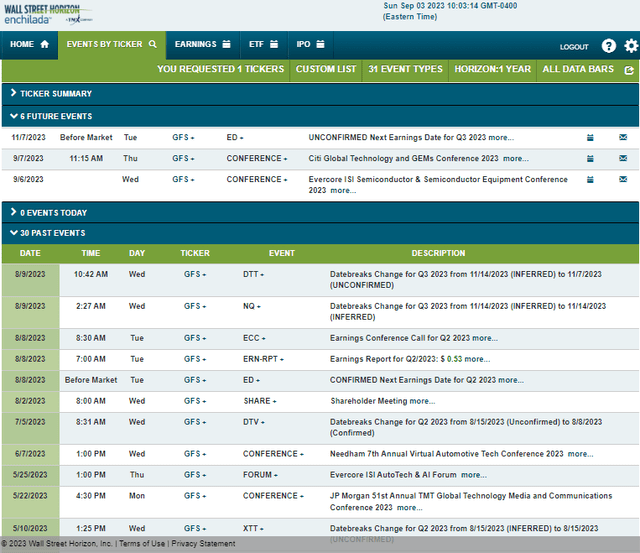Open ED event dropdown in 11/7/2023 row

[x=235, y=138]
